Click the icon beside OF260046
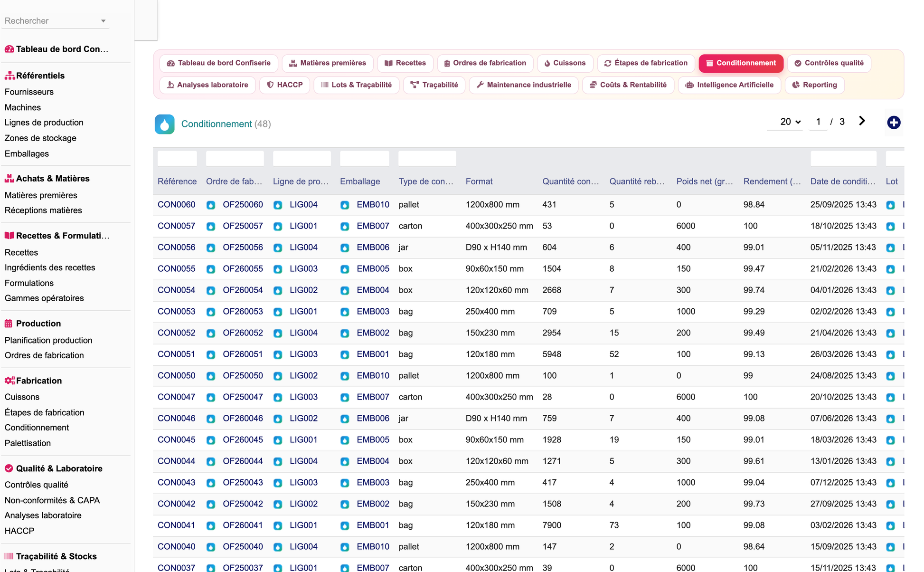924x572 pixels. (211, 419)
